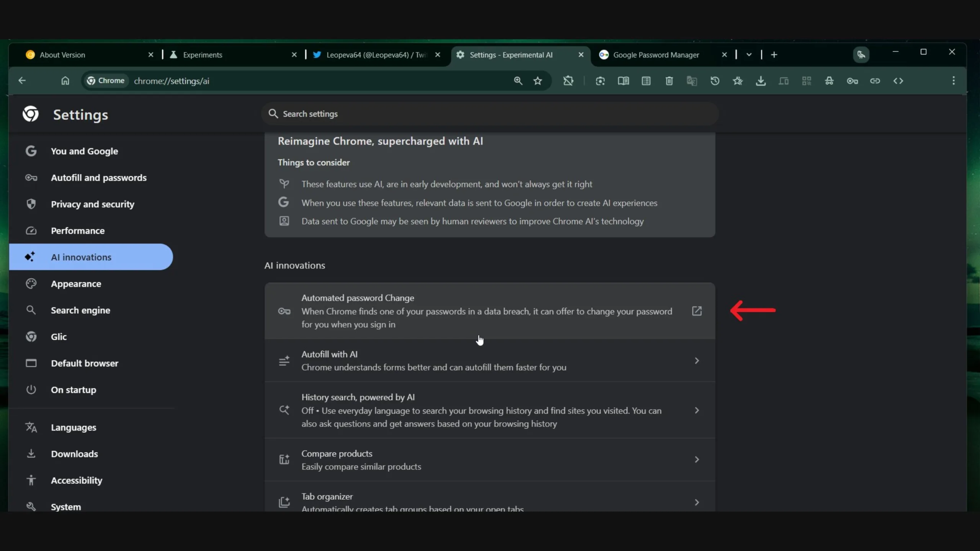Open the Autofill with AI row
This screenshot has height=551, width=980.
490,360
